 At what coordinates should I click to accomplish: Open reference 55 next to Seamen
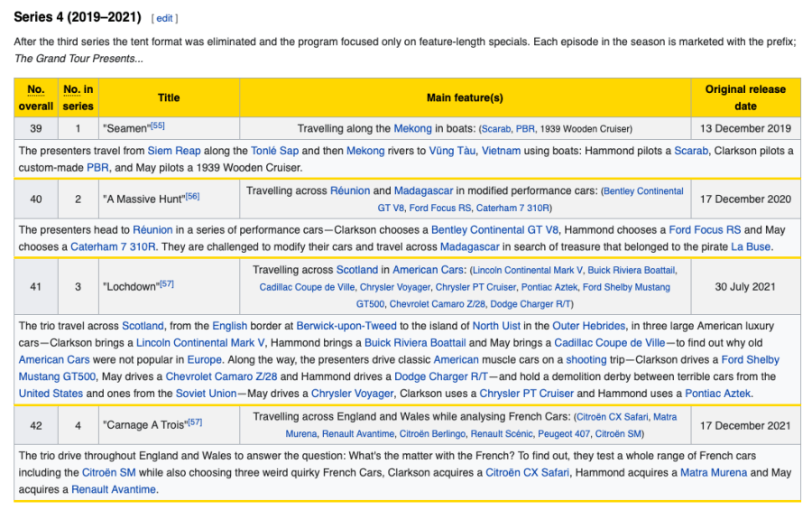(x=157, y=125)
